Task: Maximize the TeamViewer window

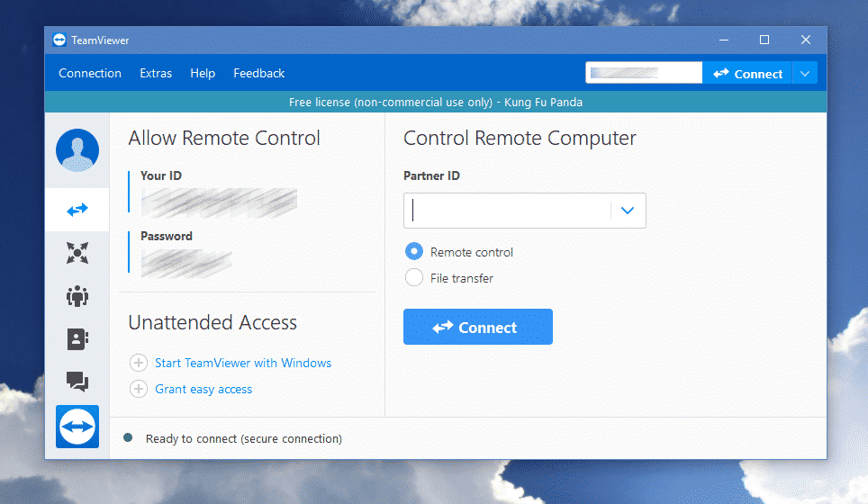Action: 764,40
